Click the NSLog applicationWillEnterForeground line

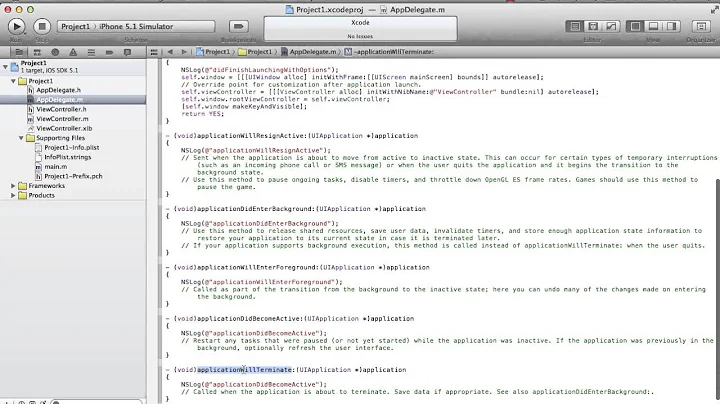point(261,282)
